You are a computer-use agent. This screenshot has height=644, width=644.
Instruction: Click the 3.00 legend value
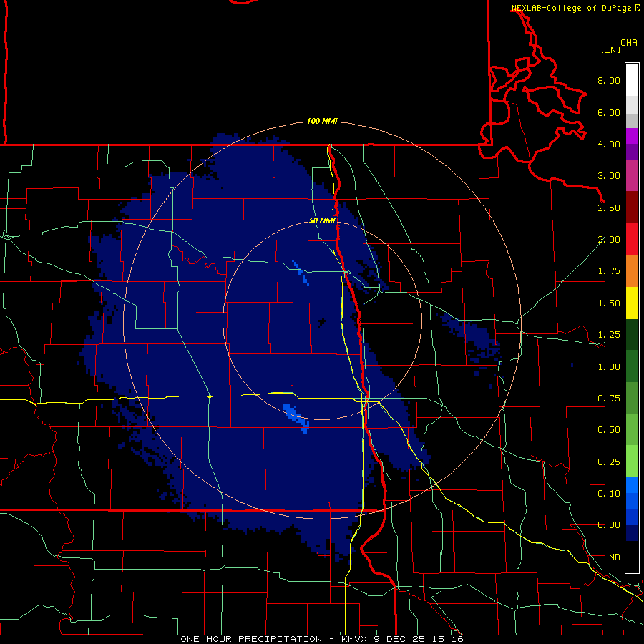tap(609, 176)
